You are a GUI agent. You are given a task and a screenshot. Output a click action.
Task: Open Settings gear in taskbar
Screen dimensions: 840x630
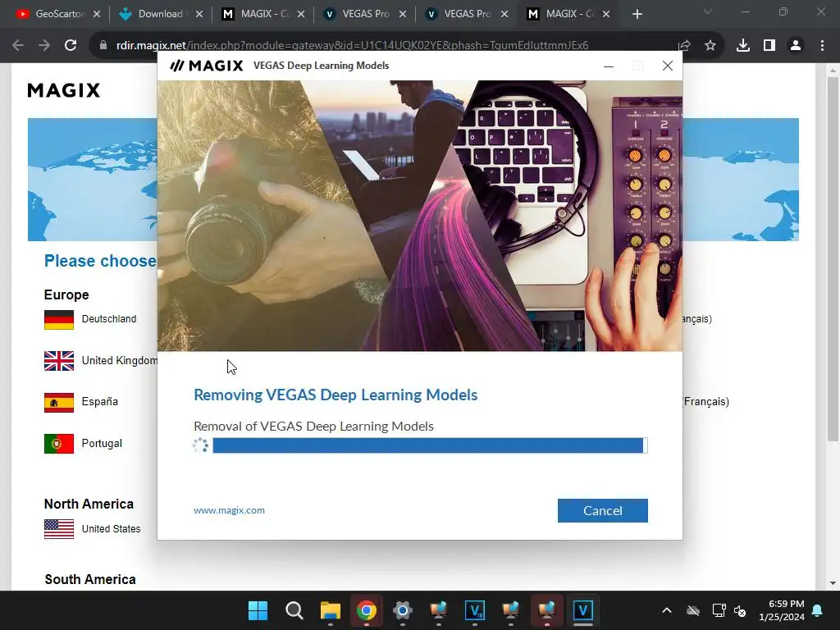402,610
